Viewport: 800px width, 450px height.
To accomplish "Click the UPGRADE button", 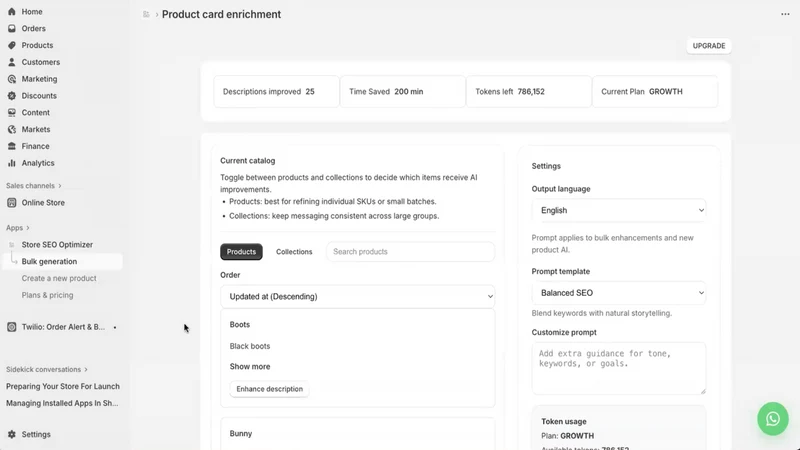I will coord(709,46).
